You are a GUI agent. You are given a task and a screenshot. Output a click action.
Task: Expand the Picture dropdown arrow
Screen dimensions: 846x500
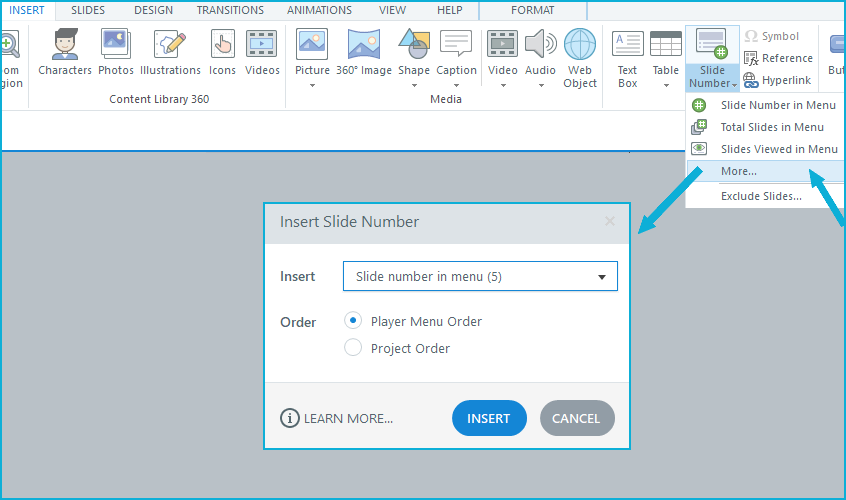[x=312, y=85]
